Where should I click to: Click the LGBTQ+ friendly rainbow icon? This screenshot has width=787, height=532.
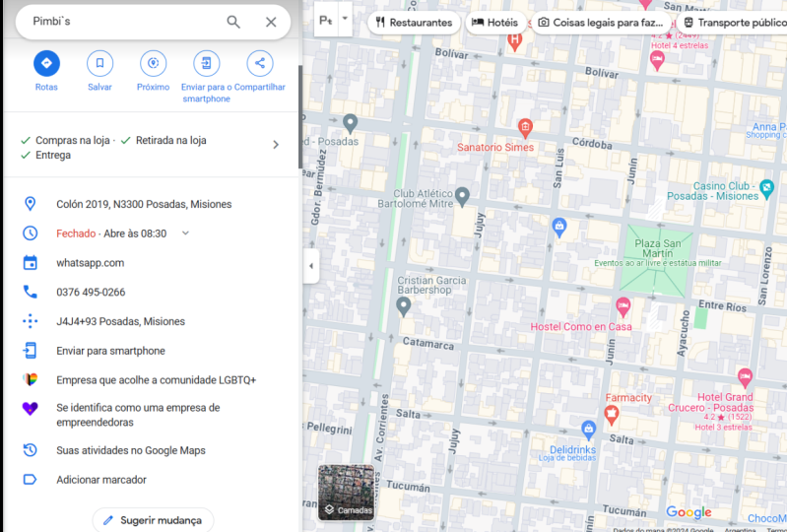(x=31, y=379)
